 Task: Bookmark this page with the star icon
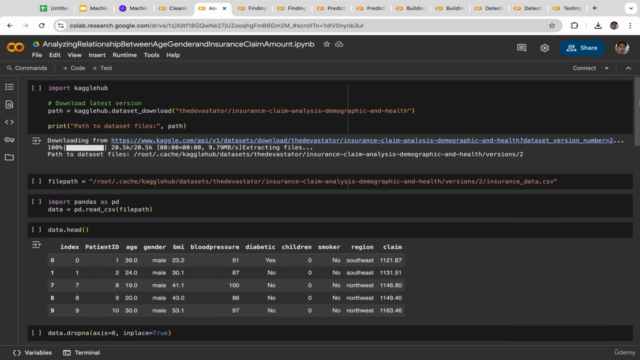(552, 25)
